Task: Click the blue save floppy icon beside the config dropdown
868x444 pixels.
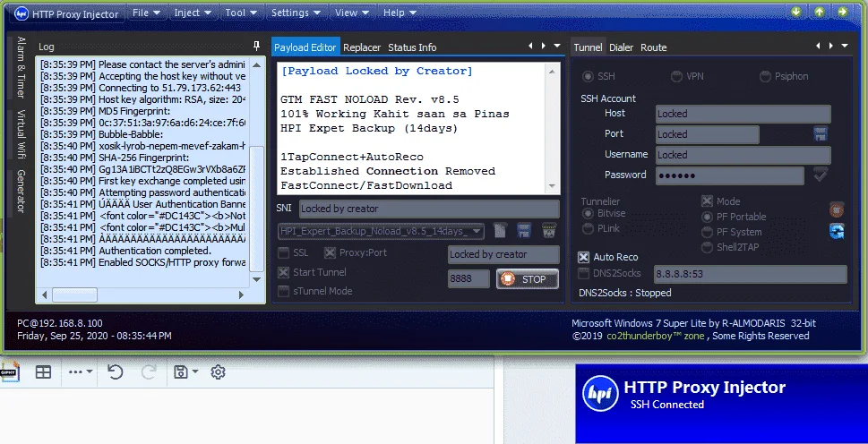Action: [524, 231]
